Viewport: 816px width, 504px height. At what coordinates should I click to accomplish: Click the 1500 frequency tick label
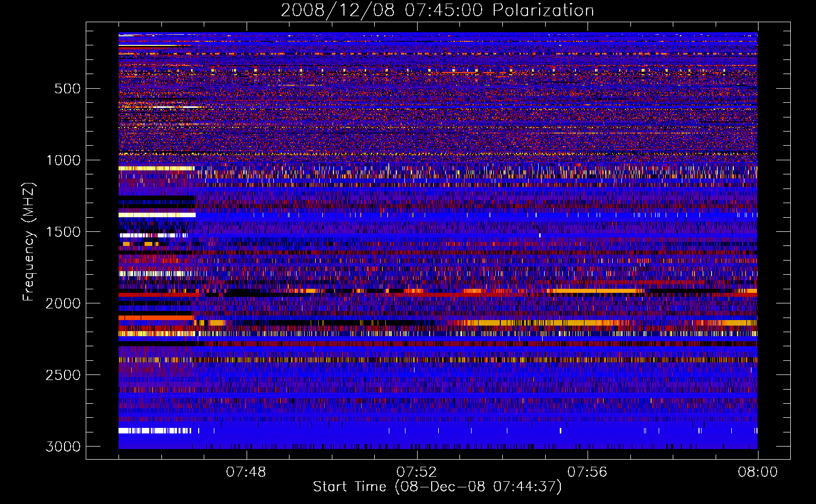point(64,232)
